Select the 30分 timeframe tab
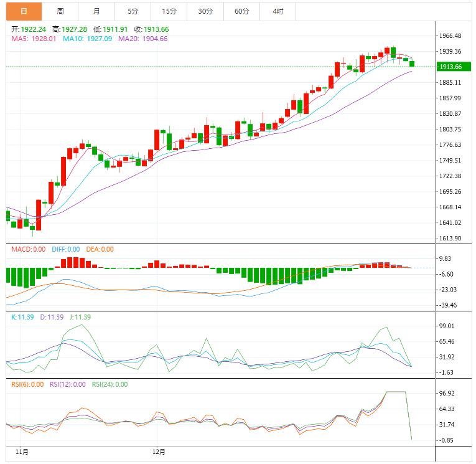This screenshot has height=464, width=476. pos(205,11)
